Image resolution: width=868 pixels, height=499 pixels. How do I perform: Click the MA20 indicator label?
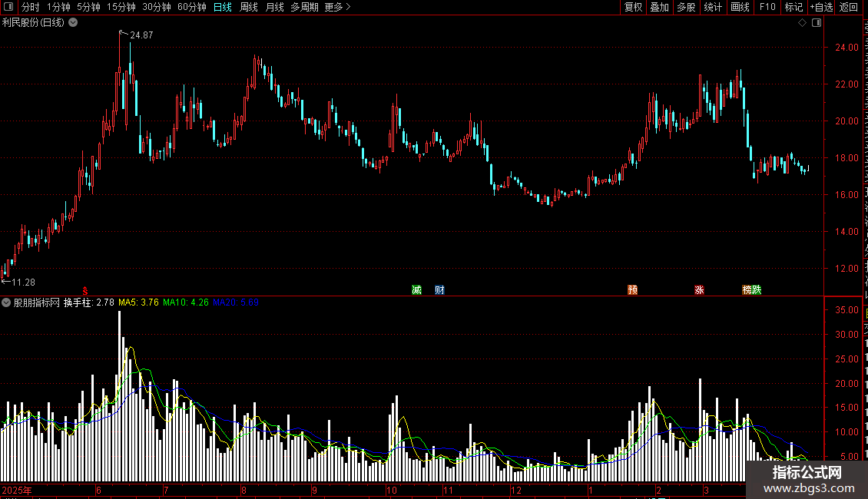236,302
